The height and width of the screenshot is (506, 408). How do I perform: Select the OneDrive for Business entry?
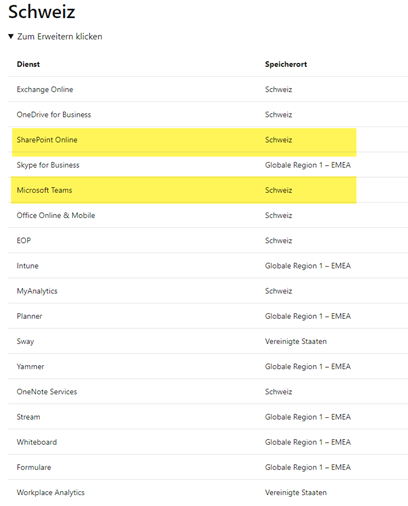coord(54,115)
